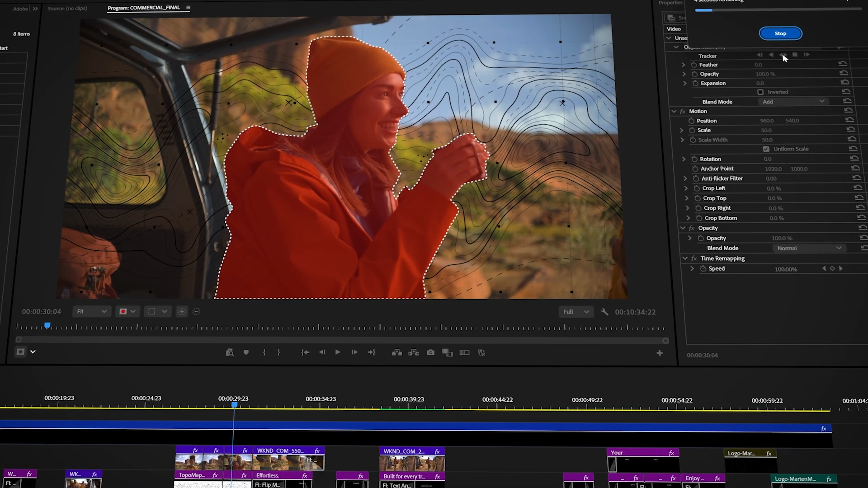Screen dimensions: 868x488
Task: Open the Program: COMMERCIAL_FINAL panel menu
Action: pyautogui.click(x=188, y=8)
